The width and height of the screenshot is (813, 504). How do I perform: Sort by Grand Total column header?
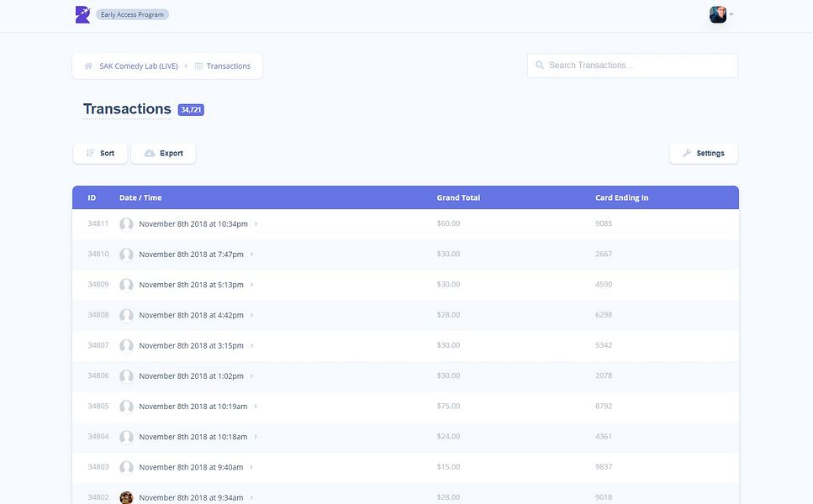pos(458,198)
